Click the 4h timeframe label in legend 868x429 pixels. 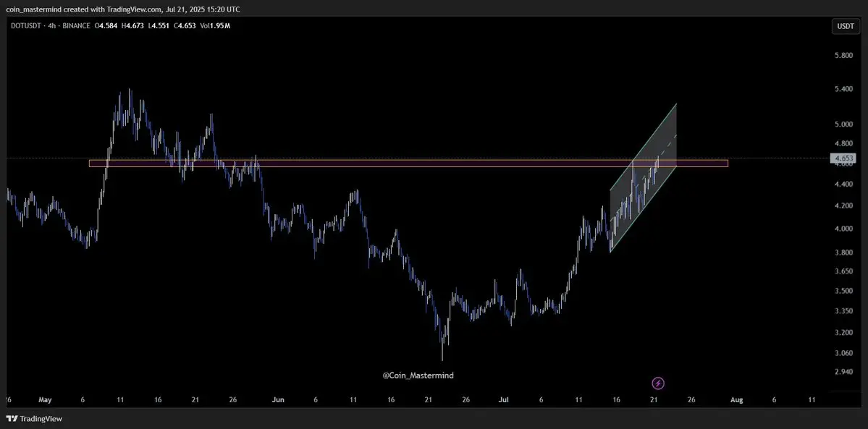(52, 26)
